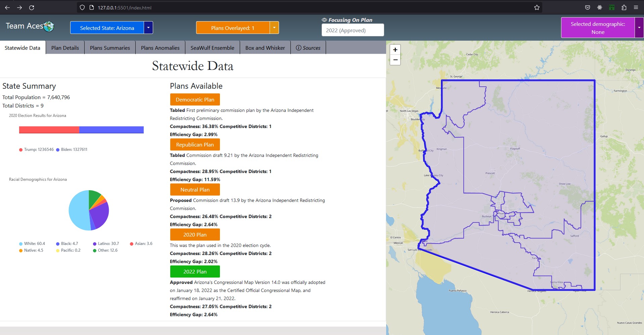This screenshot has height=335, width=644.
Task: Choose the green 2022 Plan button
Action: coord(195,271)
